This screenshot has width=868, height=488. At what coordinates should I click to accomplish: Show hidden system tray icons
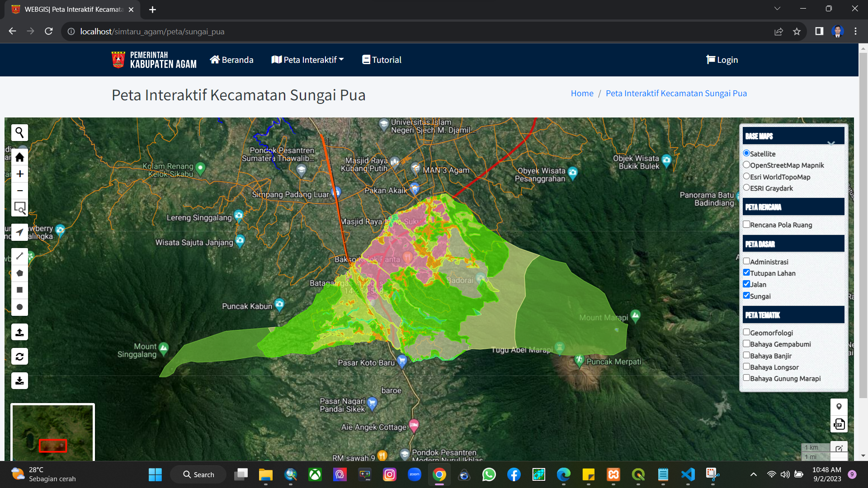click(x=754, y=474)
